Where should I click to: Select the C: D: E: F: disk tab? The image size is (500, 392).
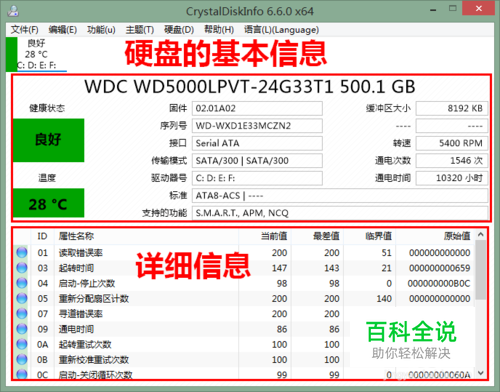37,54
